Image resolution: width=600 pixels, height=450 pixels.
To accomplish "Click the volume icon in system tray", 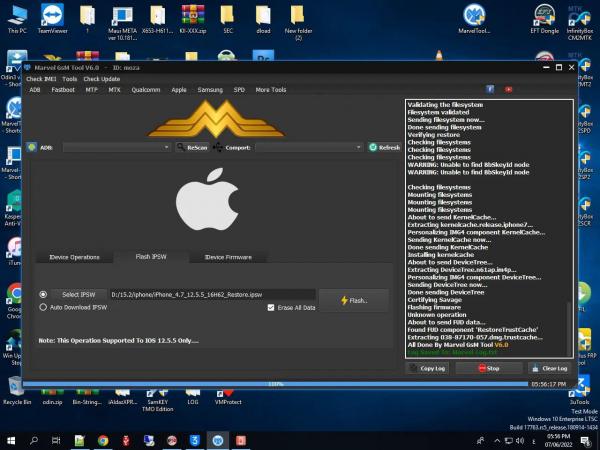I will click(x=519, y=441).
